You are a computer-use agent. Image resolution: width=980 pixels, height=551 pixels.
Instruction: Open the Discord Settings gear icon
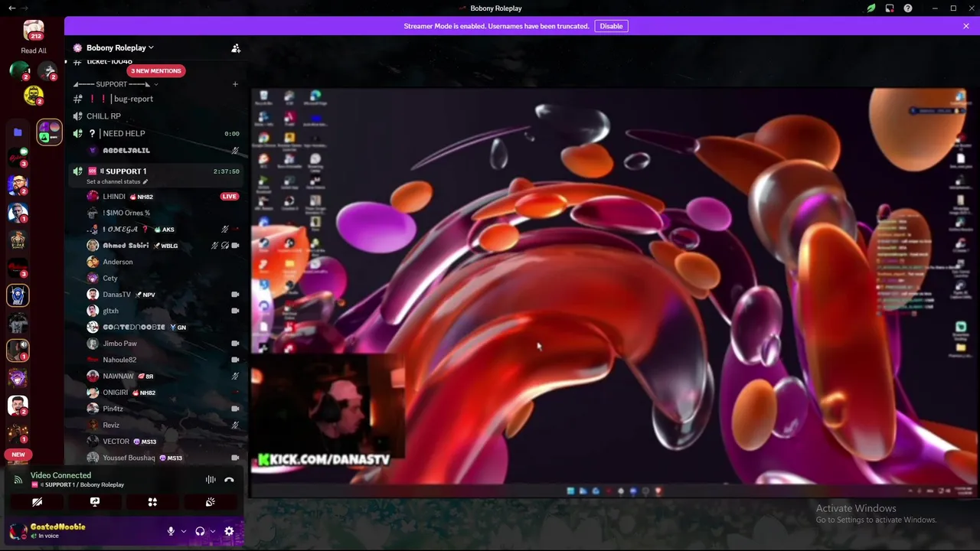click(x=229, y=531)
